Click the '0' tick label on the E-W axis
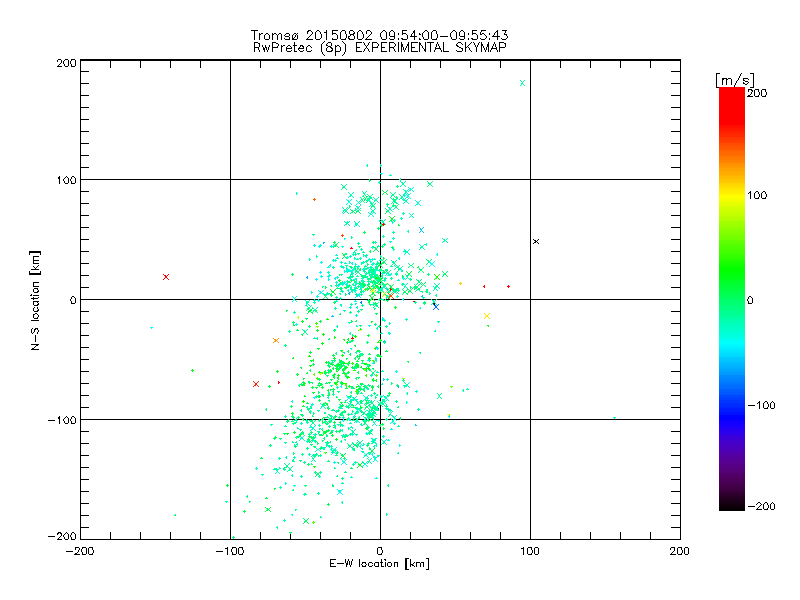Image resolution: width=800 pixels, height=600 pixels. (x=380, y=551)
